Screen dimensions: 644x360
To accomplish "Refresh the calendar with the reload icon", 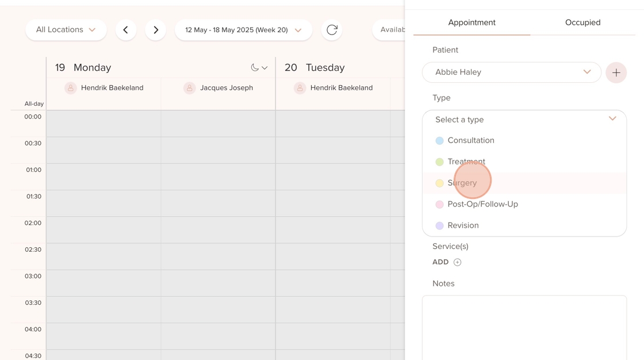I will 332,30.
